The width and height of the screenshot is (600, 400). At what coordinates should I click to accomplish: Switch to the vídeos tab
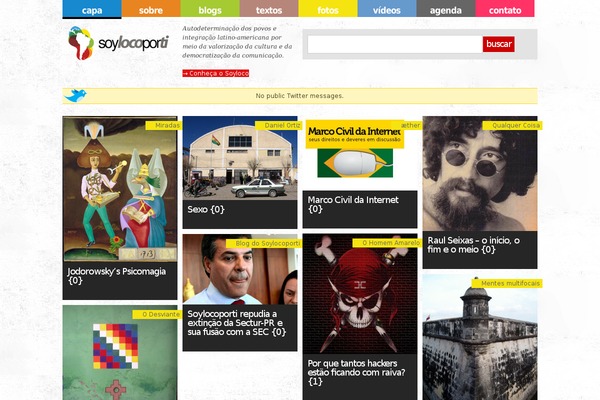pyautogui.click(x=387, y=9)
